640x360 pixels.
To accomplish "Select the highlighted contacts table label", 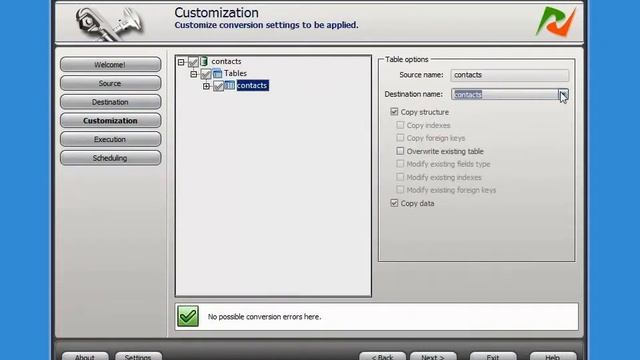I will click(x=252, y=85).
